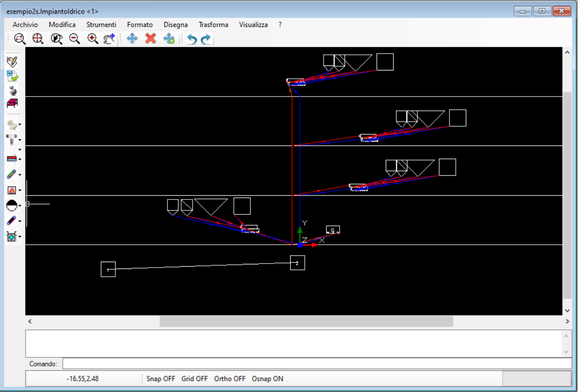The image size is (578, 392).
Task: Select the blue four-arrow move tool
Action: pyautogui.click(x=132, y=39)
